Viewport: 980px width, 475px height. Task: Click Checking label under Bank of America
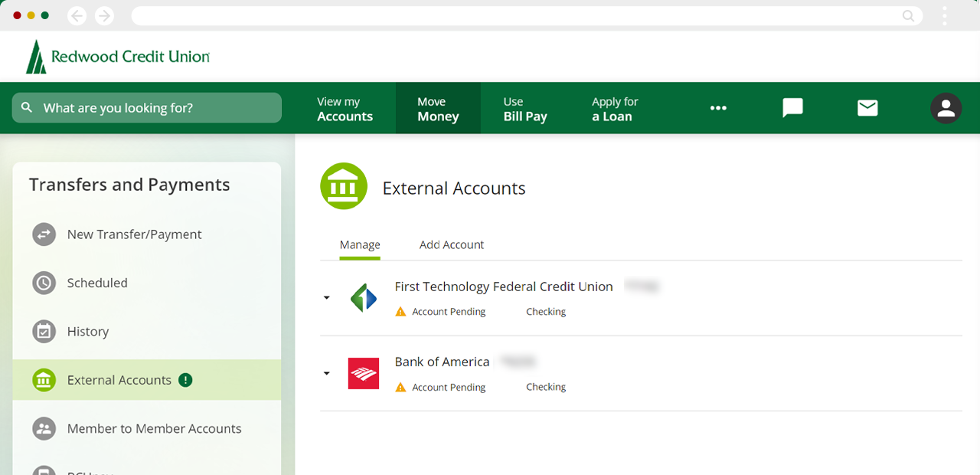pyautogui.click(x=546, y=388)
